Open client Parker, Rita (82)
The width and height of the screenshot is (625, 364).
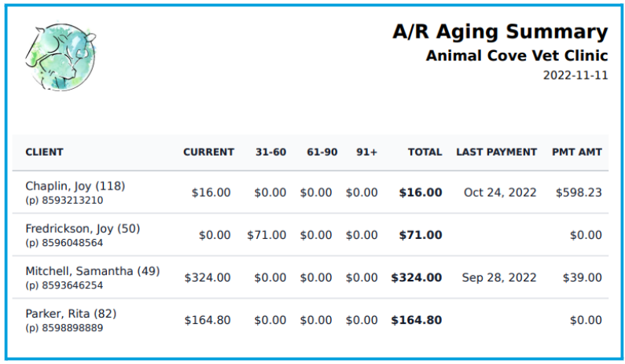(71, 314)
